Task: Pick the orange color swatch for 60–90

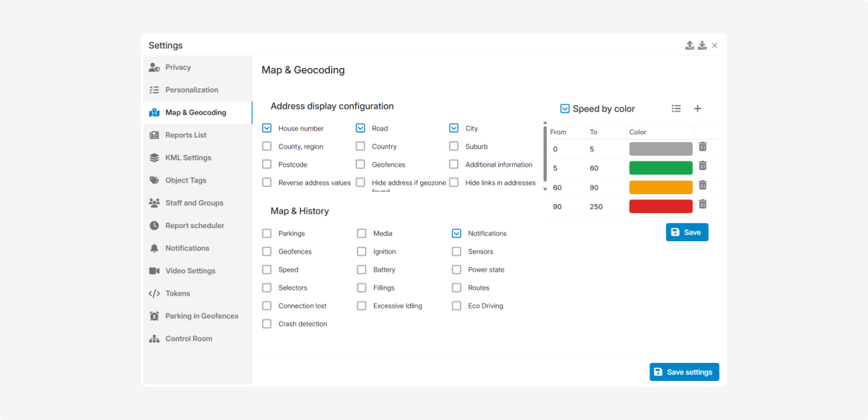Action: (660, 187)
